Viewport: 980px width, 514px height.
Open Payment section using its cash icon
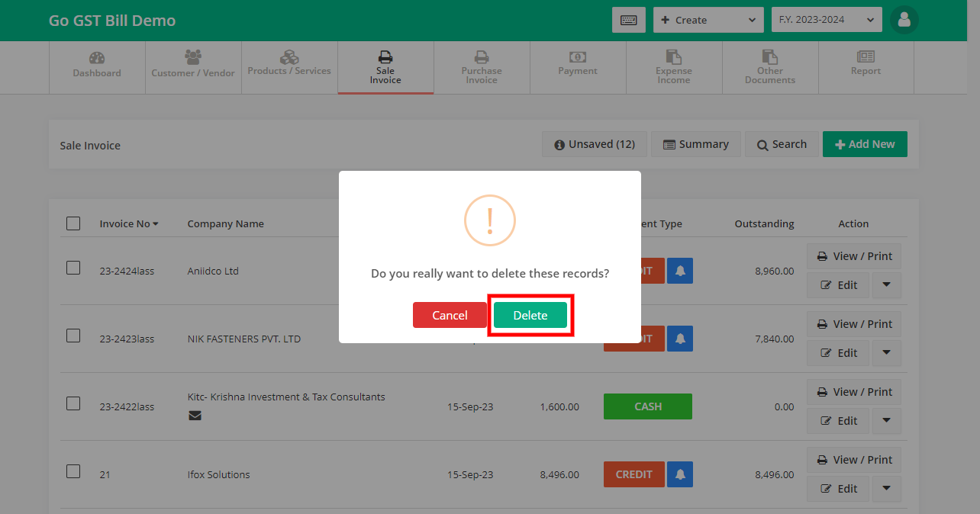[x=578, y=56]
